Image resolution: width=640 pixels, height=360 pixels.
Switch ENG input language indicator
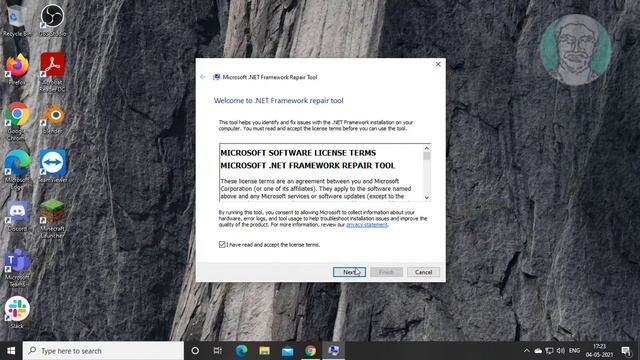tap(574, 351)
